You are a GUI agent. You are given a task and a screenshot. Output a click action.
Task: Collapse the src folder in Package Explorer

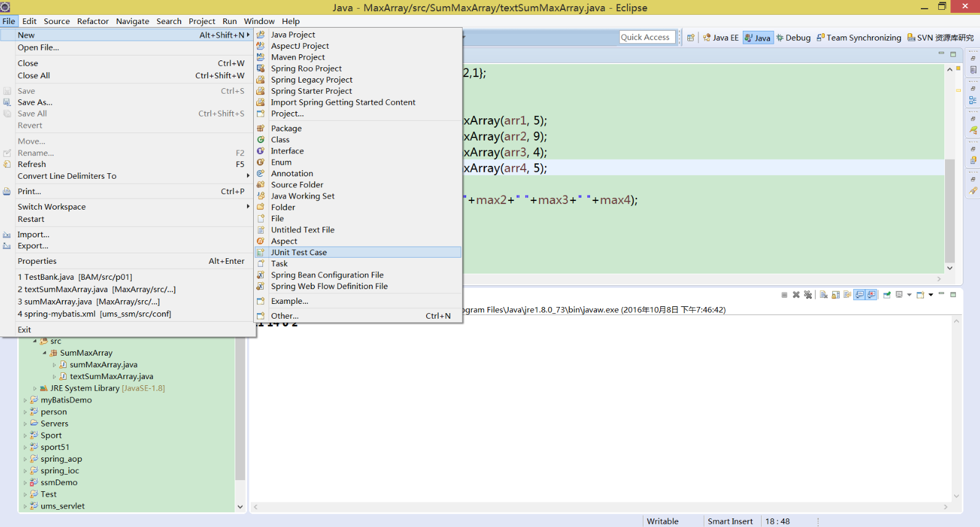click(x=34, y=341)
